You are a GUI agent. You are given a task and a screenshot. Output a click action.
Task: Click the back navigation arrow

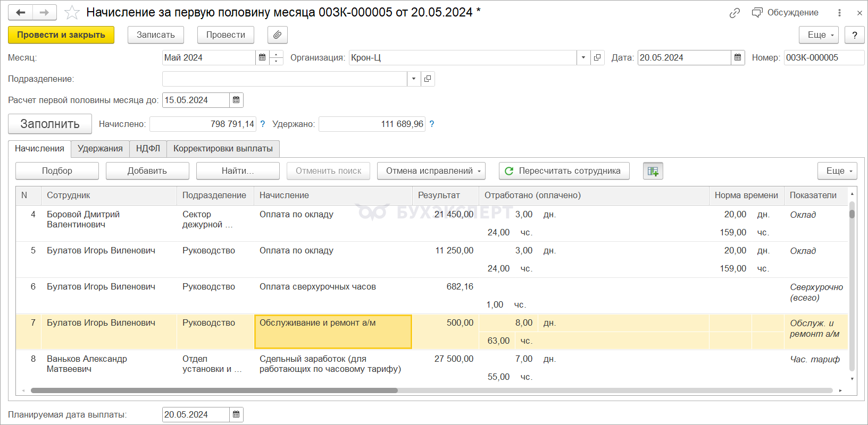pyautogui.click(x=21, y=13)
